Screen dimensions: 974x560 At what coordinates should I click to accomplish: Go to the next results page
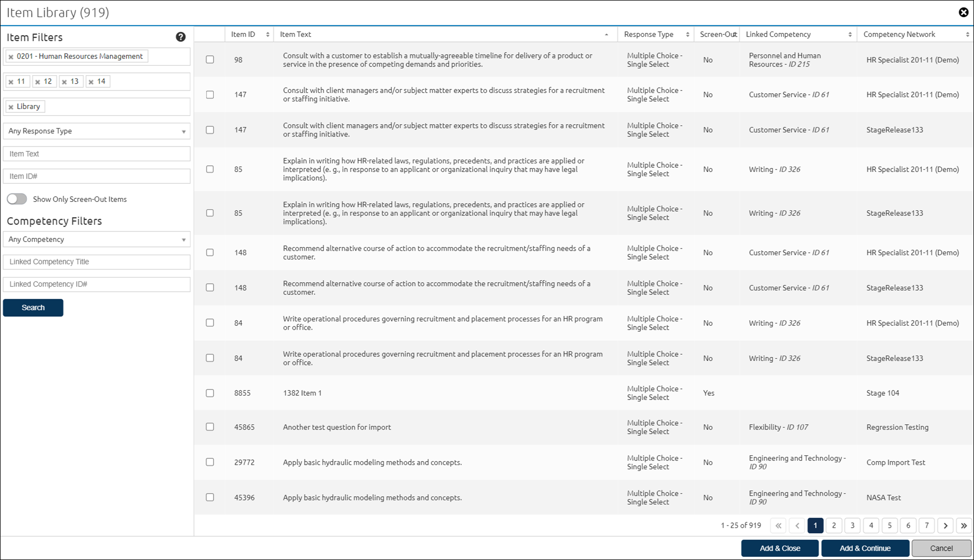[x=945, y=525]
